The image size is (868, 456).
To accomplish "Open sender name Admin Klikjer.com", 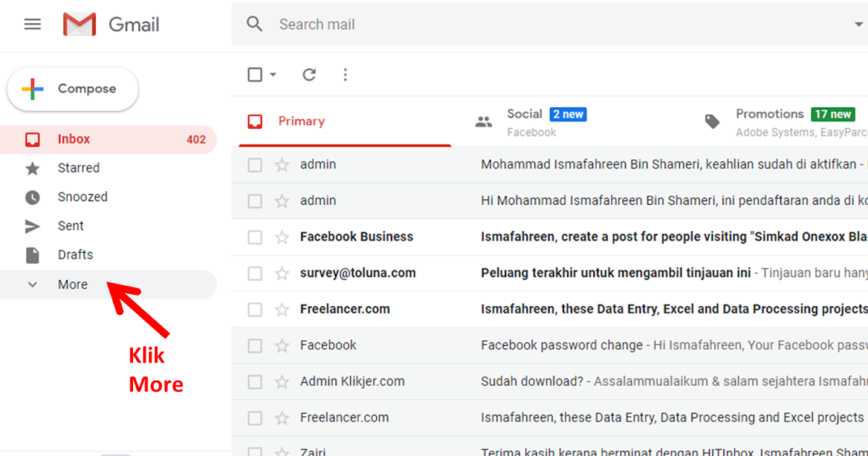I will [352, 381].
